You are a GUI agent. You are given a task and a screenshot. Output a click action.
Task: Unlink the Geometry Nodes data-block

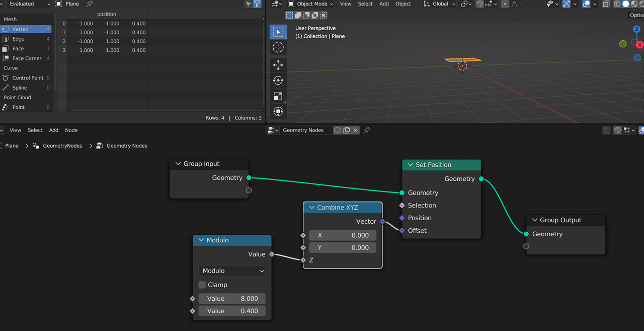(356, 130)
